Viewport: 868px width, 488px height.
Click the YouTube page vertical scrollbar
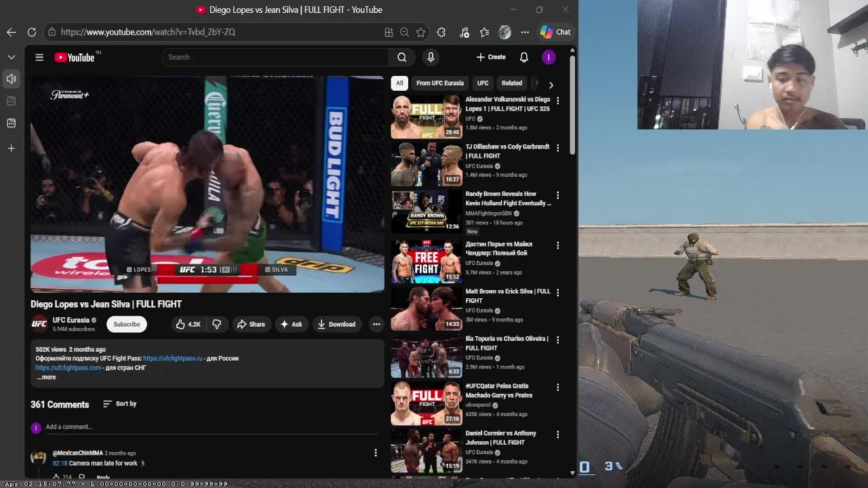[x=572, y=105]
